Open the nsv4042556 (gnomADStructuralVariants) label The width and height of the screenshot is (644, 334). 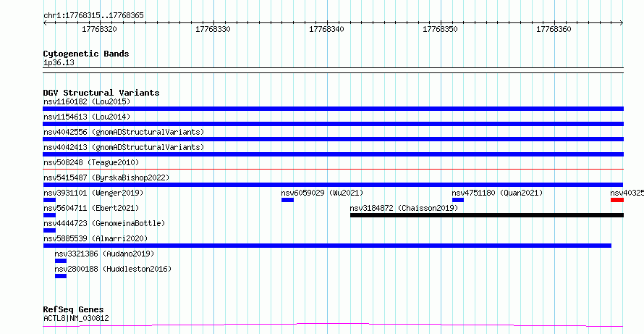[x=124, y=132]
